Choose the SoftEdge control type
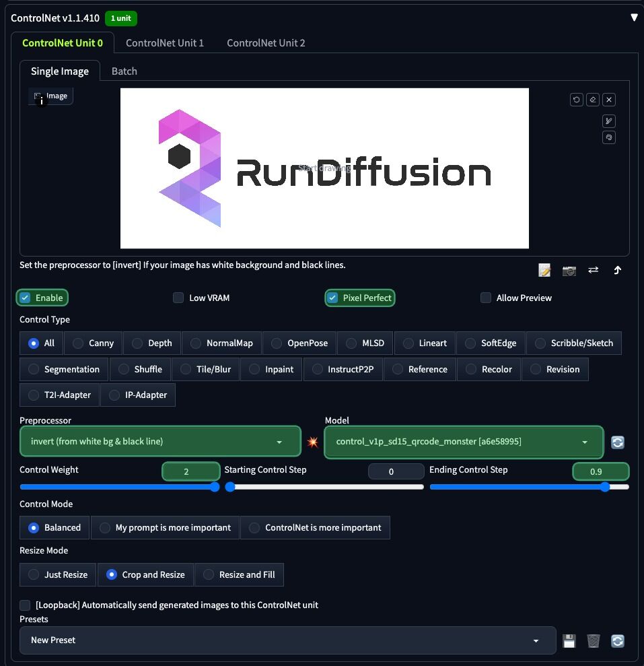Viewport: 644px width, 666px height. click(x=491, y=343)
